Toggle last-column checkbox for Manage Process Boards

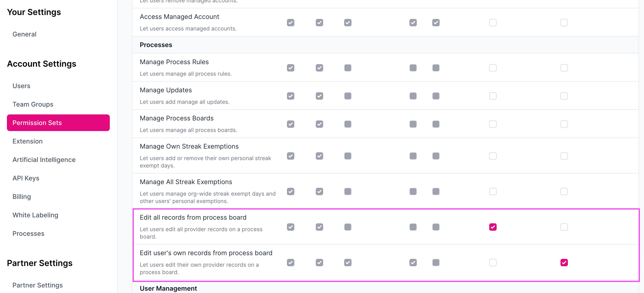(564, 124)
